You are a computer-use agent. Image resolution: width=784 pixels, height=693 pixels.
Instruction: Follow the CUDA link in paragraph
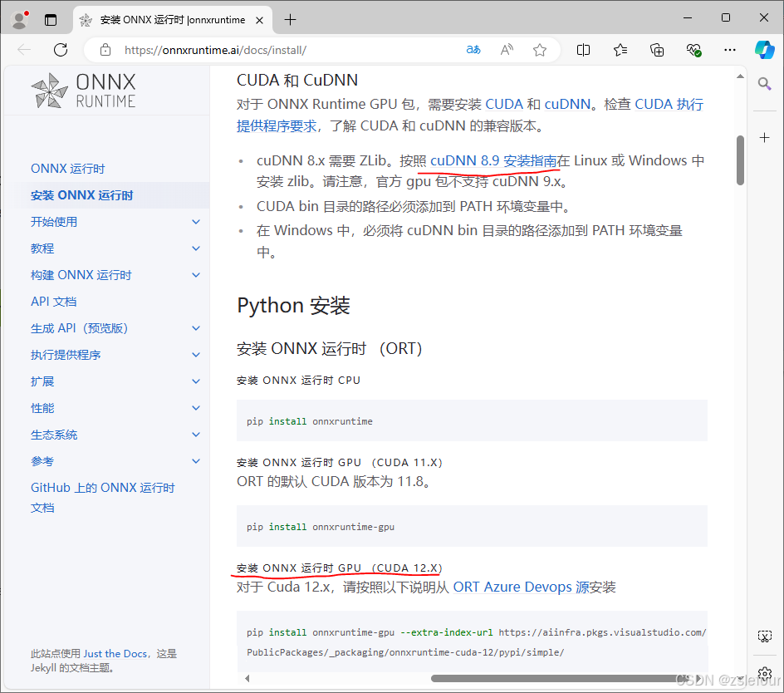[504, 104]
